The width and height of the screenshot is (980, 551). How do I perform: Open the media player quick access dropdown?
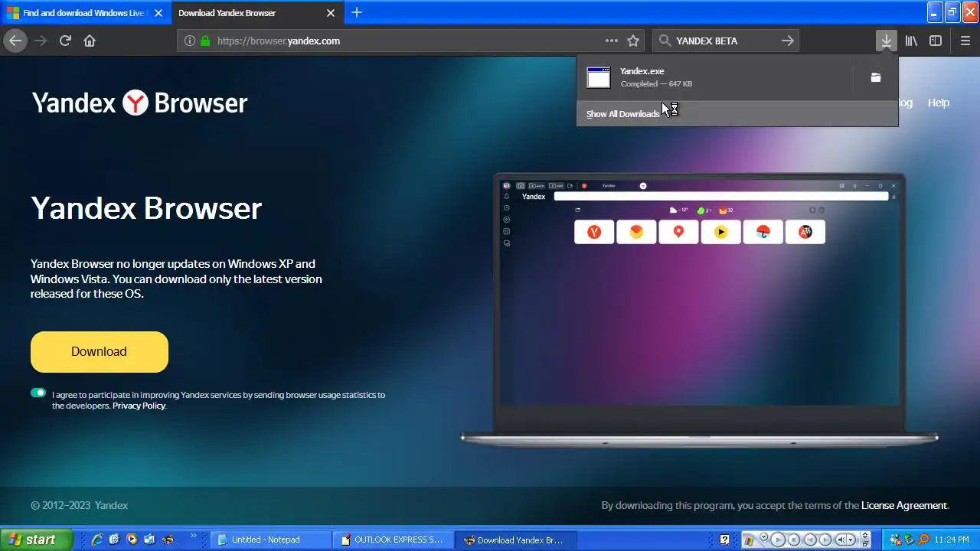763,536
